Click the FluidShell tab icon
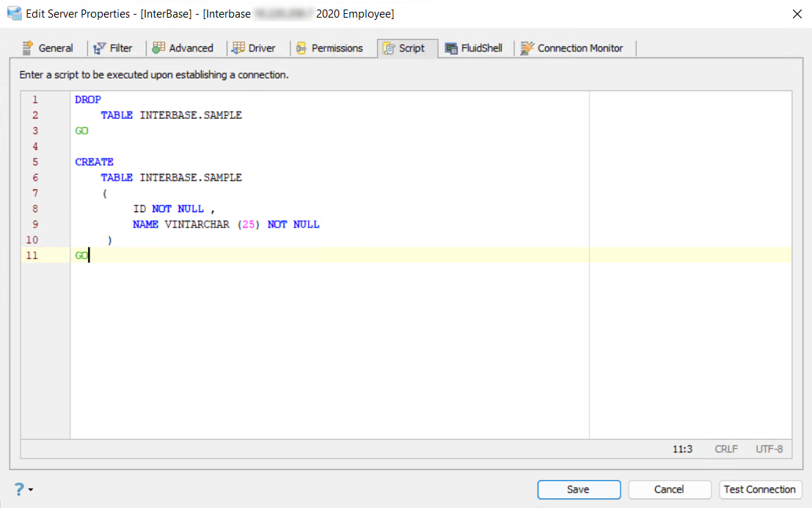Image resolution: width=812 pixels, height=508 pixels. click(452, 48)
